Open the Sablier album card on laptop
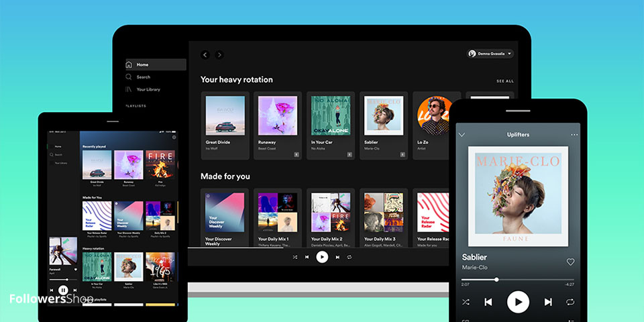 [384, 125]
